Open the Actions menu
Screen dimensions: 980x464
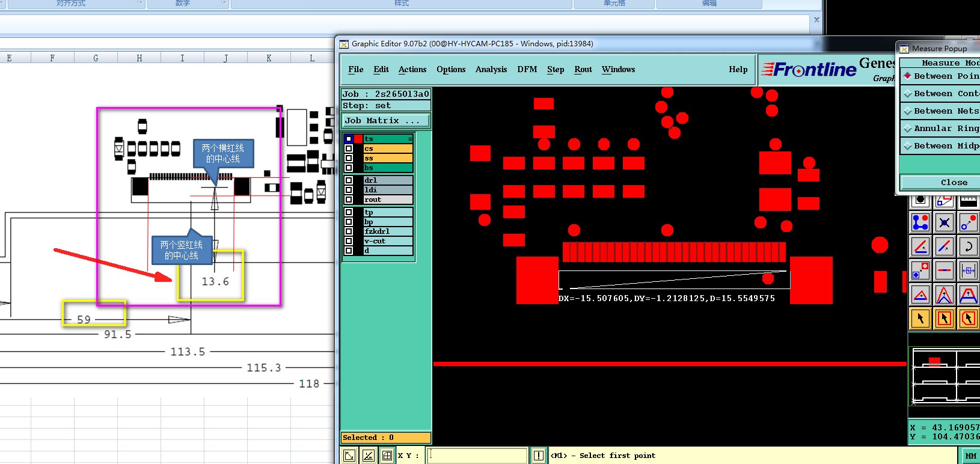[412, 70]
